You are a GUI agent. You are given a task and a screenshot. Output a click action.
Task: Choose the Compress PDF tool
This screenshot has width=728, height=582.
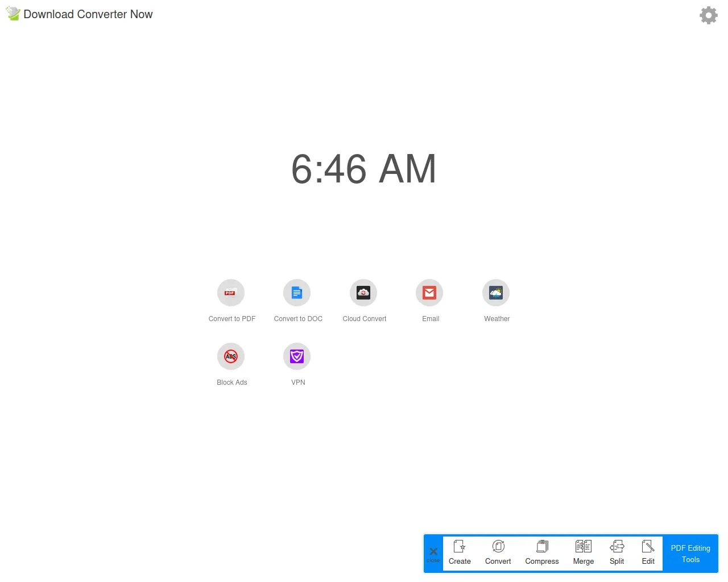(x=542, y=553)
